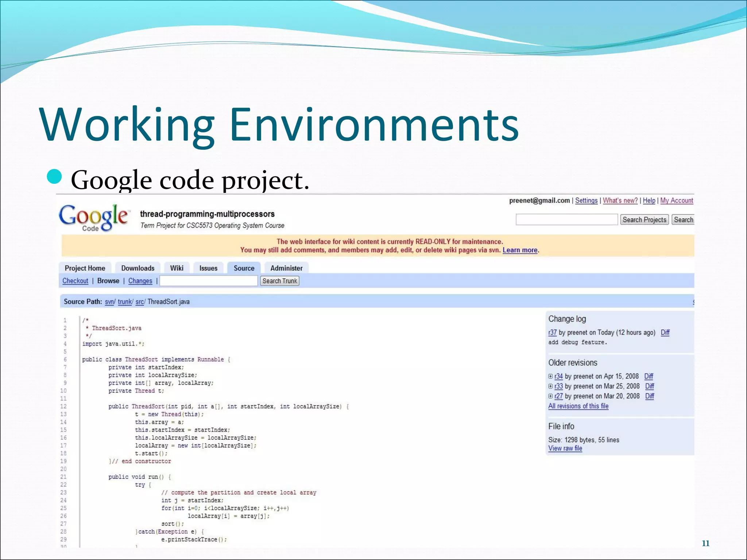This screenshot has width=747, height=560.
Task: Click the Help link
Action: (x=649, y=201)
